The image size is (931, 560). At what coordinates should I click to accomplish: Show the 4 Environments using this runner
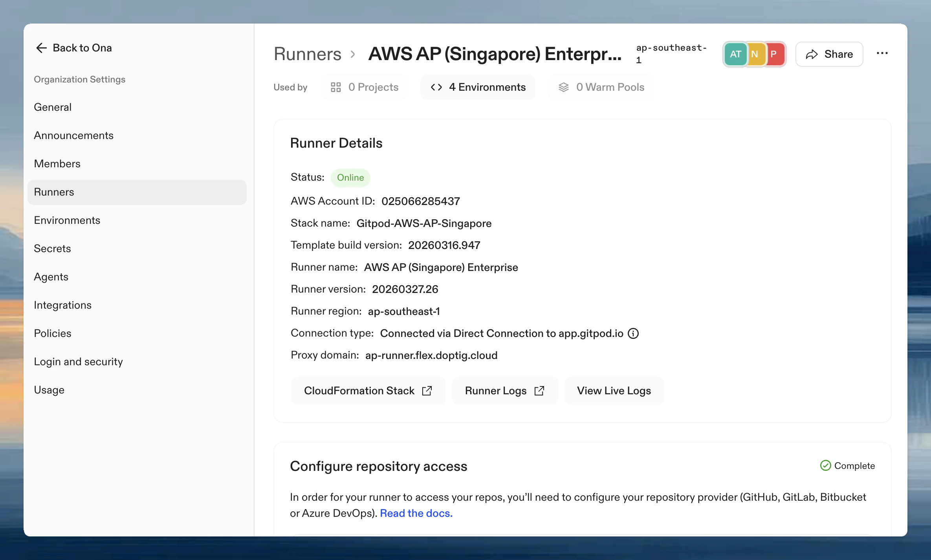click(478, 87)
